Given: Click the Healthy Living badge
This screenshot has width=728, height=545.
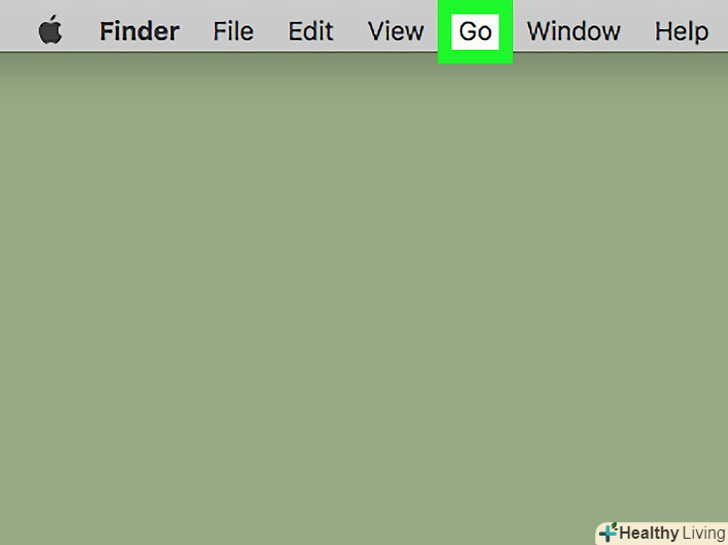Looking at the screenshot, I should (x=662, y=533).
